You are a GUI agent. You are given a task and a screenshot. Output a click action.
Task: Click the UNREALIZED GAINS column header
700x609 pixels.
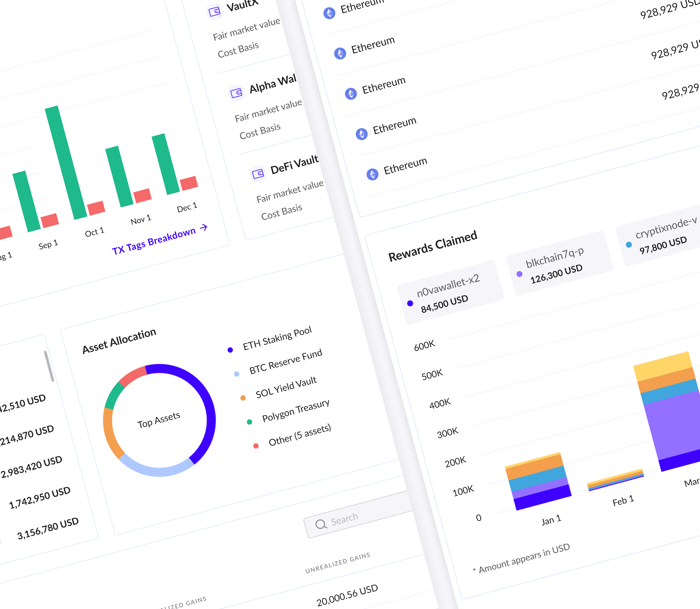(338, 563)
